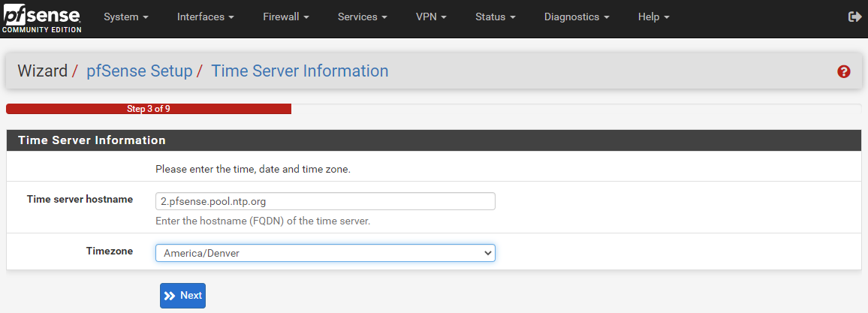The image size is (868, 313).
Task: Click the 'Timezone' label
Action: (x=110, y=251)
